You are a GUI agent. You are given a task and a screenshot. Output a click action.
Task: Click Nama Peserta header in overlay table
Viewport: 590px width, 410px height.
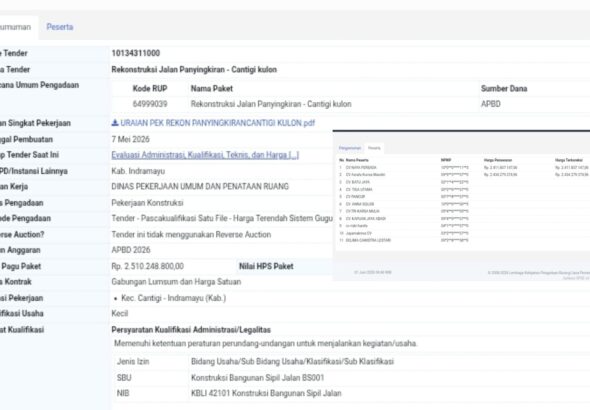pos(357,160)
